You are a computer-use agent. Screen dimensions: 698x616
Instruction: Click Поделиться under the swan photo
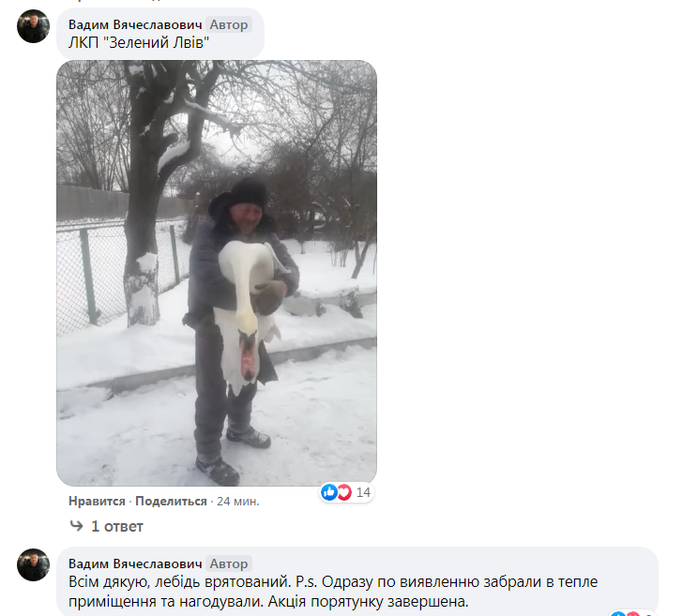(171, 502)
